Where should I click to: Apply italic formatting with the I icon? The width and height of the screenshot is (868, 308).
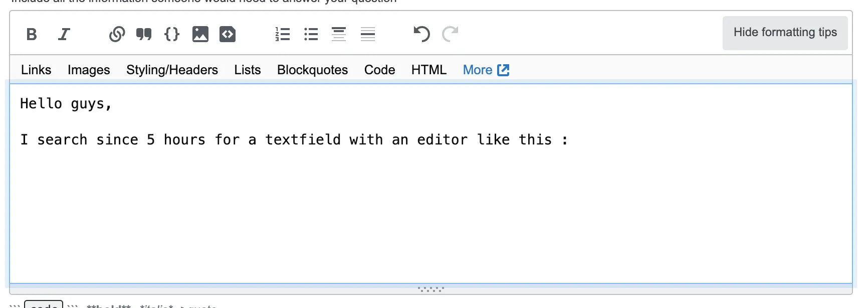tap(64, 34)
